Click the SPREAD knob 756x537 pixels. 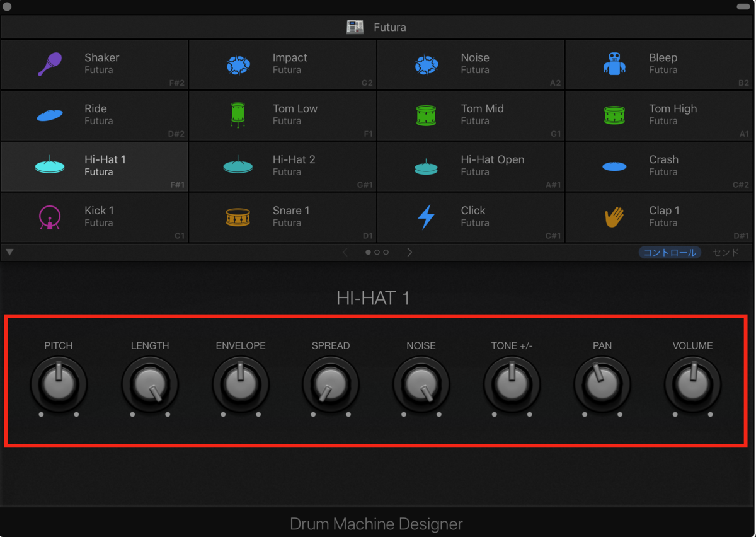[x=331, y=384]
